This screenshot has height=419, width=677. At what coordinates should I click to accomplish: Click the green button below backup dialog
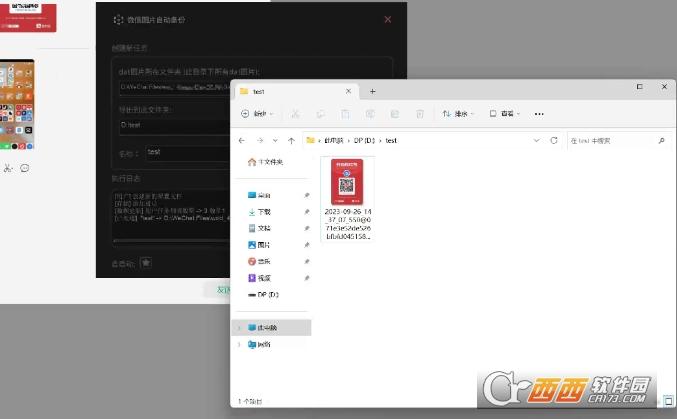pyautogui.click(x=218, y=290)
